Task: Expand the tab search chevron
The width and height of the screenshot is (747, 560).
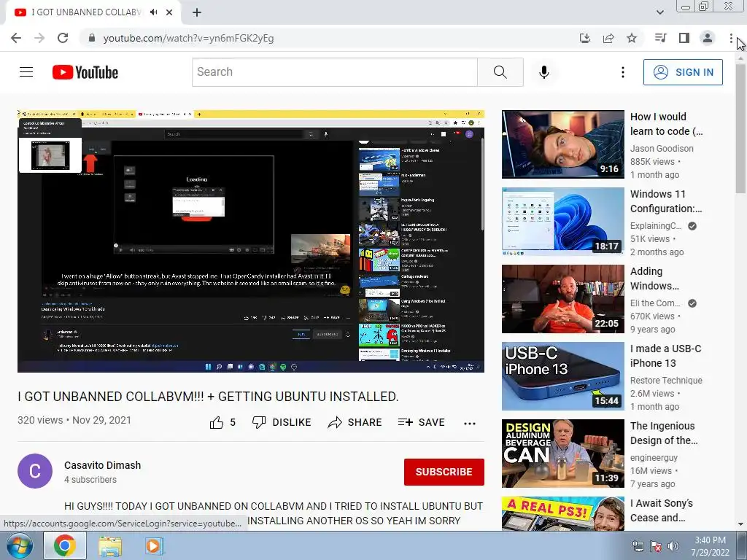Action: point(659,12)
